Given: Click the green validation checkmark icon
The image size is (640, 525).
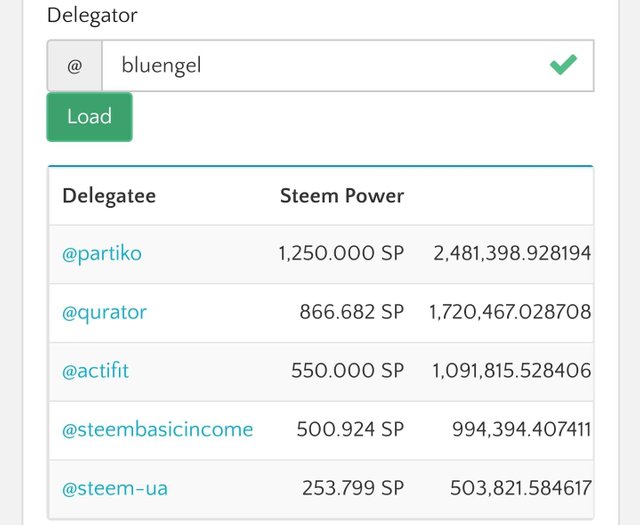Looking at the screenshot, I should click(563, 65).
